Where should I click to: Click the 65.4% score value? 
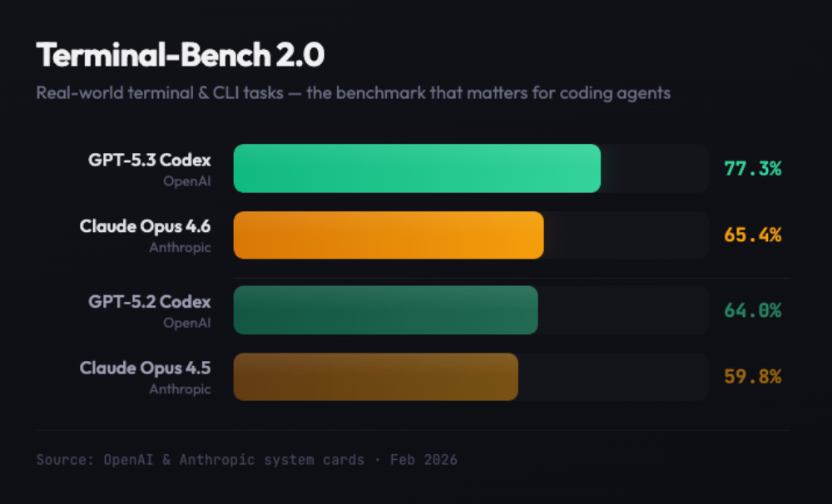coord(752,235)
